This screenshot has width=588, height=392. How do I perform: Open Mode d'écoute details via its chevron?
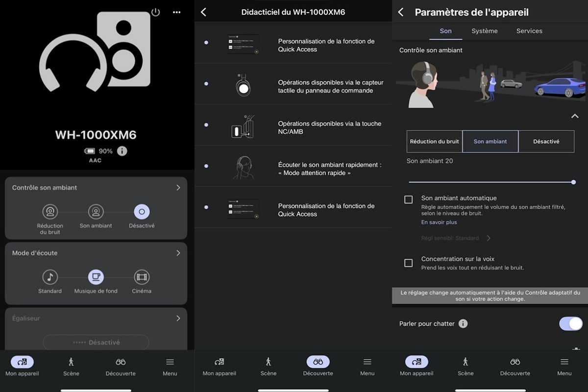coord(178,253)
